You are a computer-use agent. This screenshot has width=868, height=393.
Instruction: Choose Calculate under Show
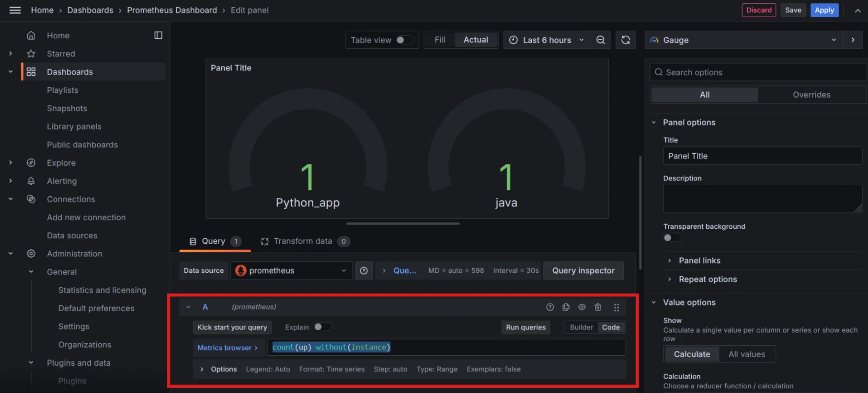[x=692, y=354]
